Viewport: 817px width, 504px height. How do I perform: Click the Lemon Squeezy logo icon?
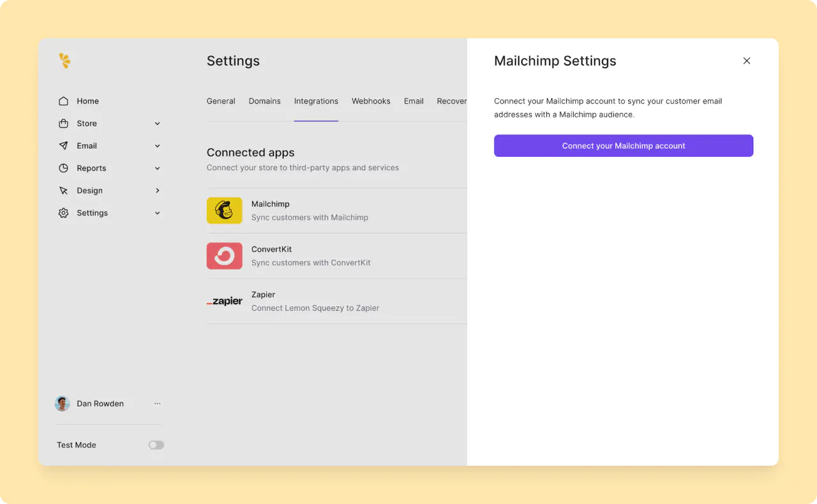pyautogui.click(x=64, y=61)
